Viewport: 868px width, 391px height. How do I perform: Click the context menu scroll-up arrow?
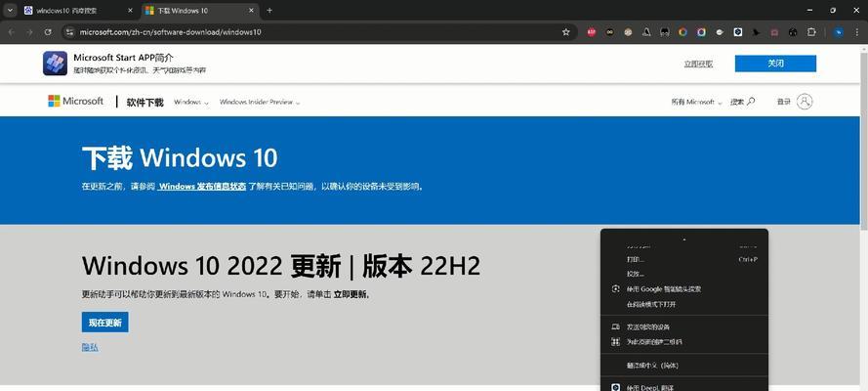click(684, 239)
